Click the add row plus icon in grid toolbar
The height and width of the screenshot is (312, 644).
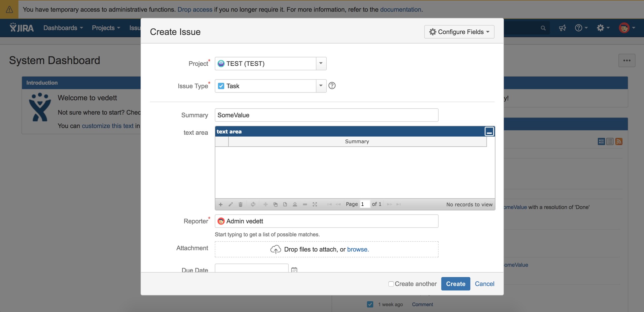[x=221, y=204]
